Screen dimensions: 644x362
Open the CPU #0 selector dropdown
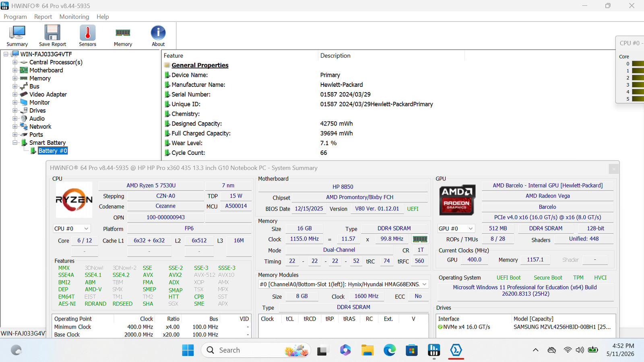point(71,228)
